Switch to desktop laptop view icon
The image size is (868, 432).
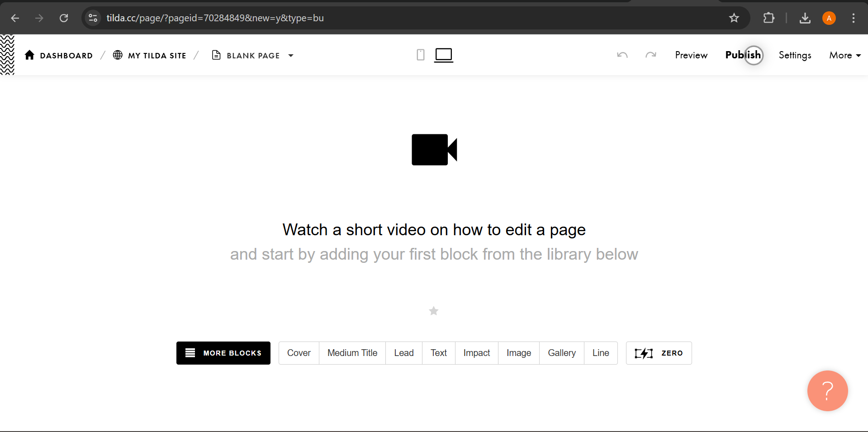(x=444, y=55)
